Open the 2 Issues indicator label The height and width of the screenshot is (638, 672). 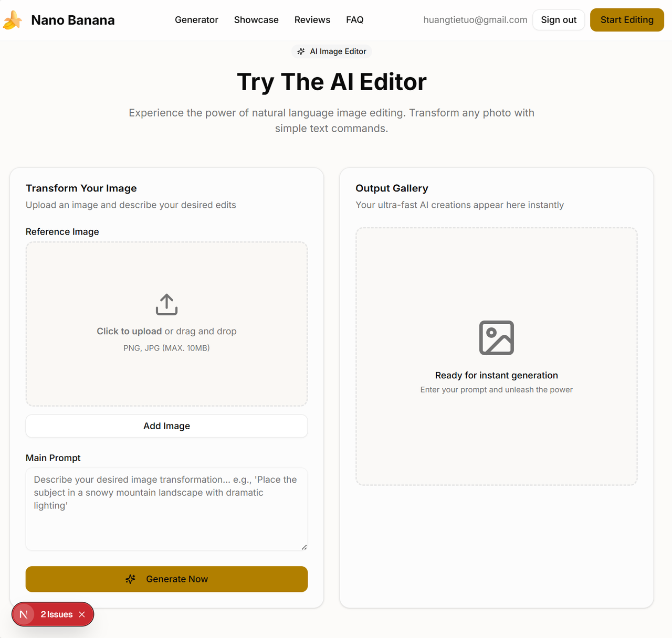(x=57, y=614)
